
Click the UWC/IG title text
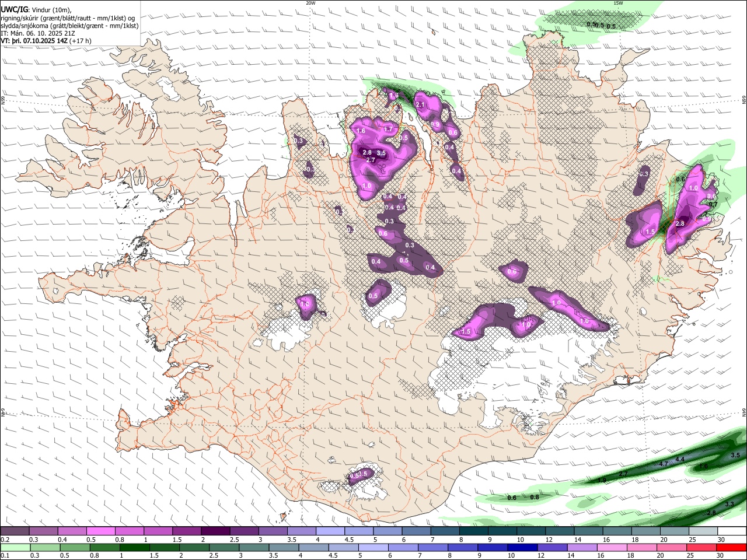[15, 9]
